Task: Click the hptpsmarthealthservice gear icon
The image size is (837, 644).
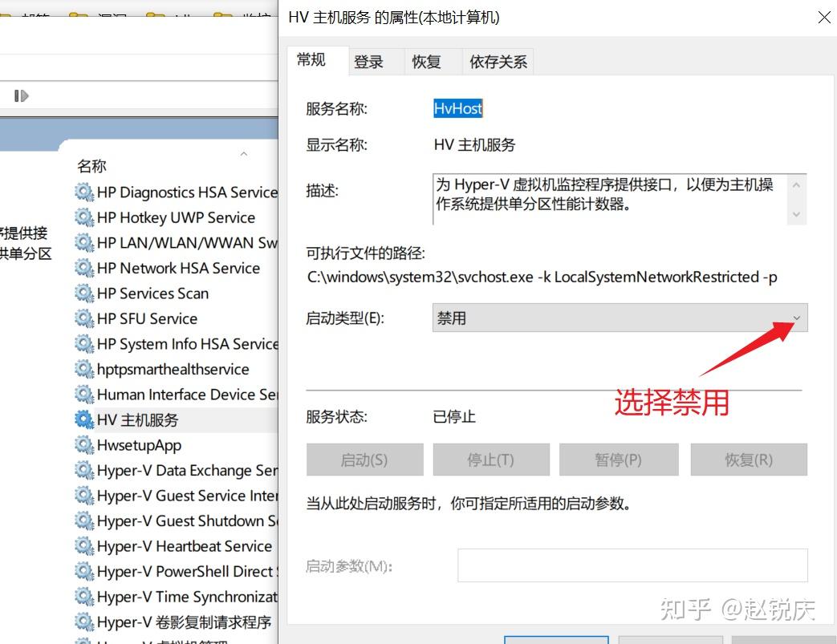Action: 84,369
